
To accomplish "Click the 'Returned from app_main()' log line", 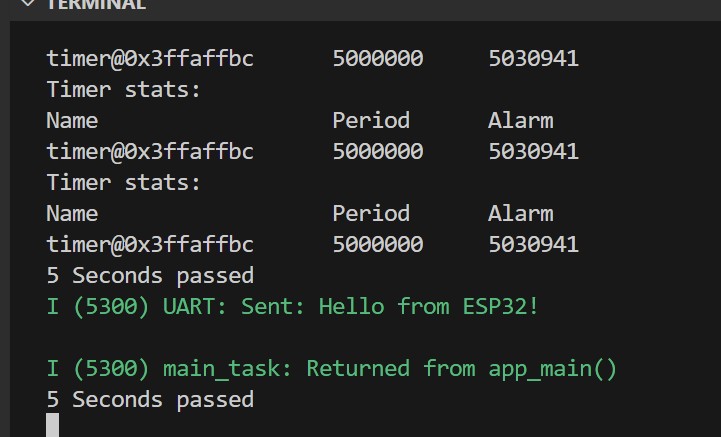I will (332, 368).
